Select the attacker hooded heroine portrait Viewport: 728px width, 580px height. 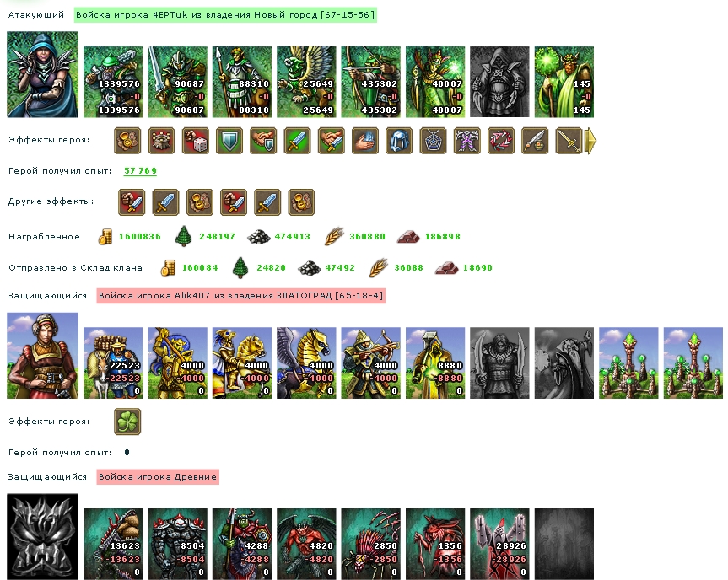pyautogui.click(x=43, y=75)
